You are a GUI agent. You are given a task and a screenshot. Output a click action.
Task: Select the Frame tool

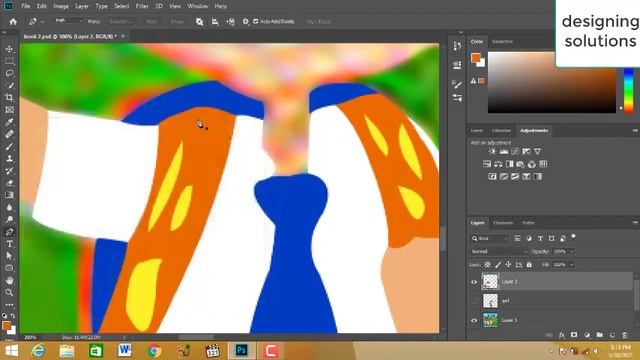tap(9, 110)
